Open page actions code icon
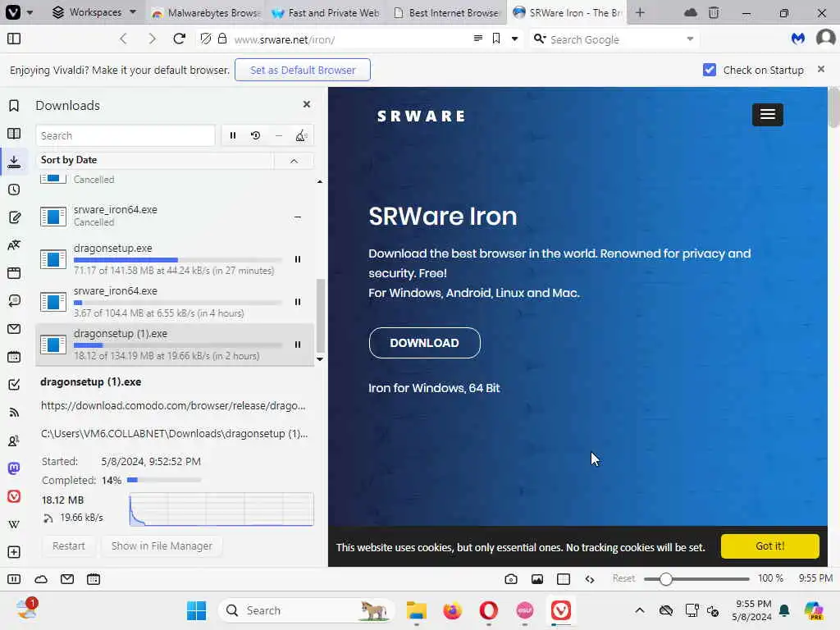The height and width of the screenshot is (630, 840). coord(590,579)
